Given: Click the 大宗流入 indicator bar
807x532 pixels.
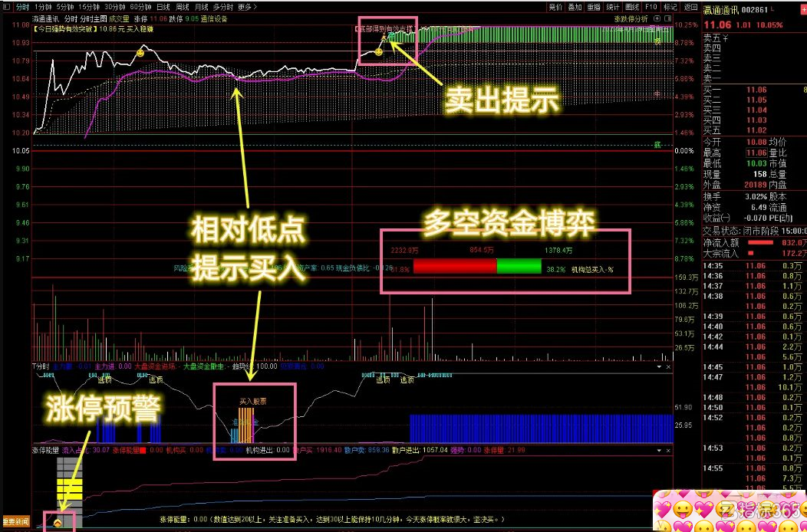Looking at the screenshot, I should click(750, 253).
